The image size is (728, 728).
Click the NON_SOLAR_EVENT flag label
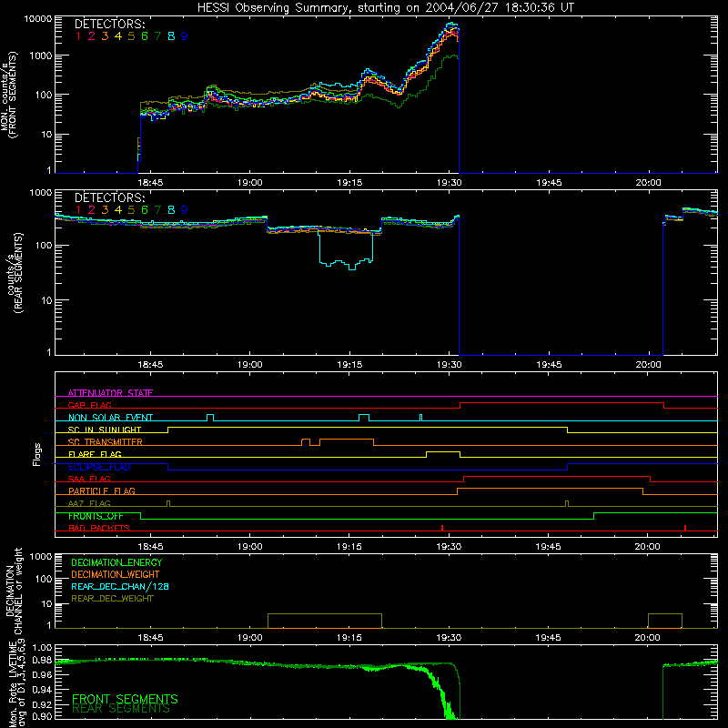point(110,418)
